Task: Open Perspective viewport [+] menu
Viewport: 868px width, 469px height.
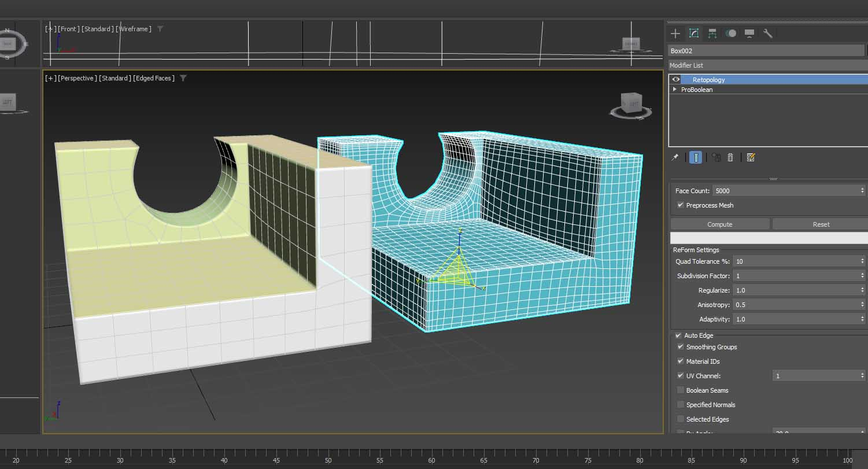Action: click(x=51, y=78)
